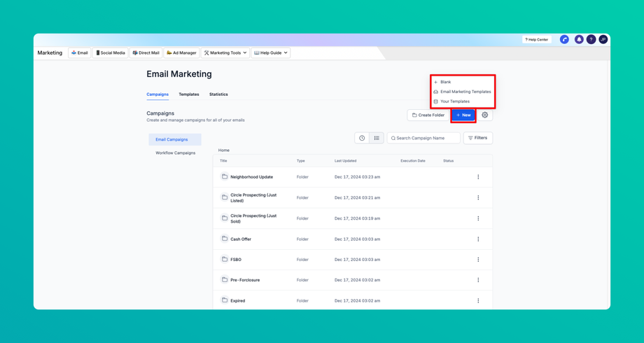Click the Home breadcrumb
The width and height of the screenshot is (644, 343).
224,150
